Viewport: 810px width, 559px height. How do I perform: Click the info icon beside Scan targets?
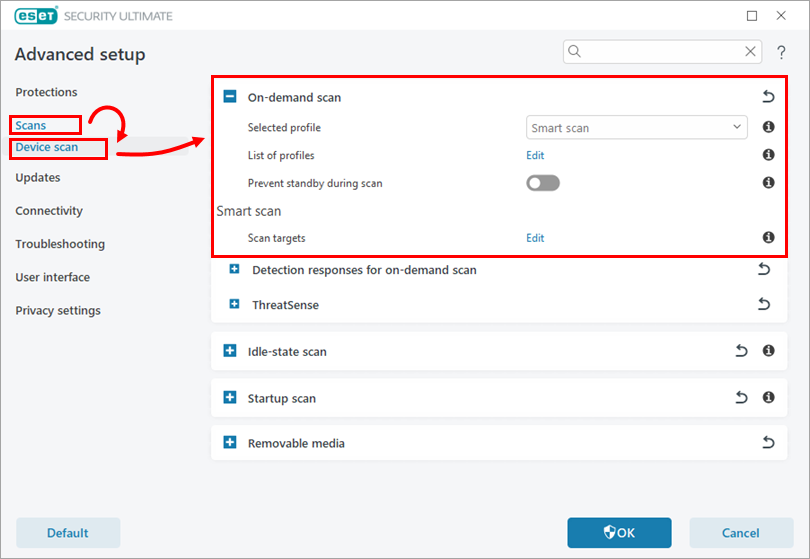point(768,238)
